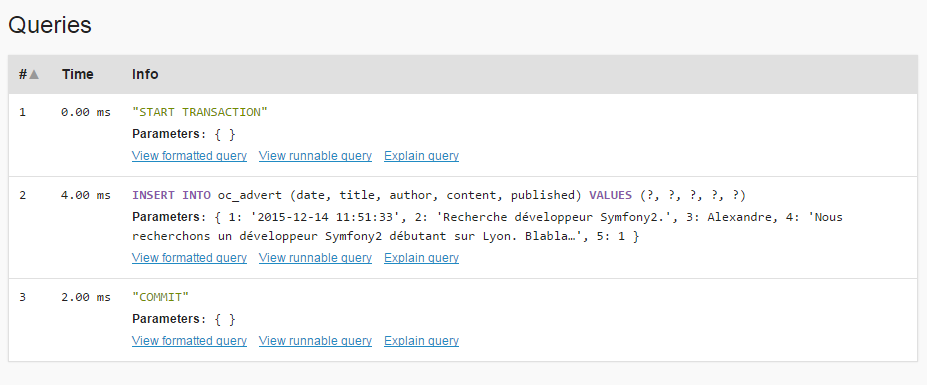View runnable query for the INSERT INTO oc_advert statement

click(315, 258)
